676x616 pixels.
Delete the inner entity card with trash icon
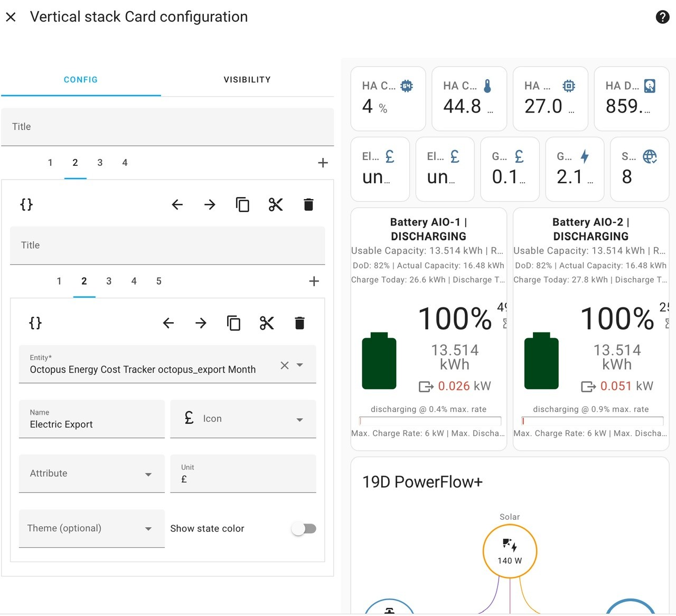299,323
